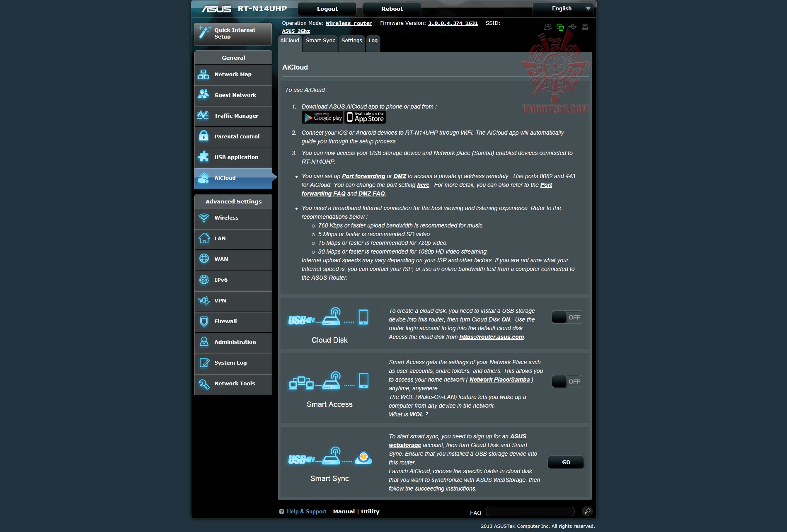Click the Wireless router operation mode link
Screen dimensions: 787x532
point(349,23)
